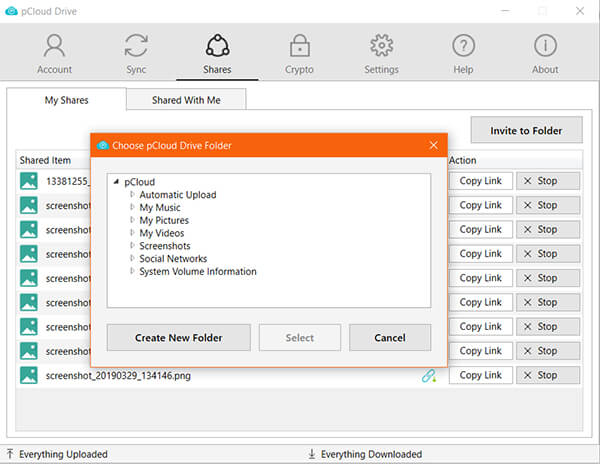Viewport: 600px width, 464px height.
Task: Open the Settings gear icon
Action: coord(382,46)
